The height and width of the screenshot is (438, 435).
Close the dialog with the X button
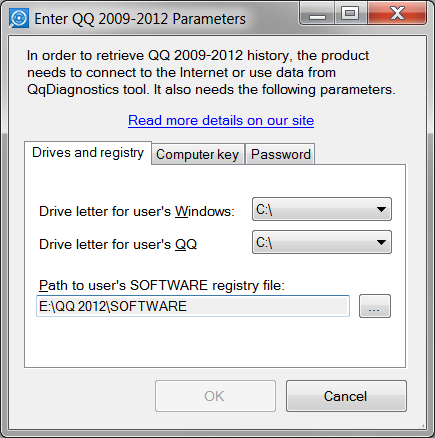tap(397, 13)
